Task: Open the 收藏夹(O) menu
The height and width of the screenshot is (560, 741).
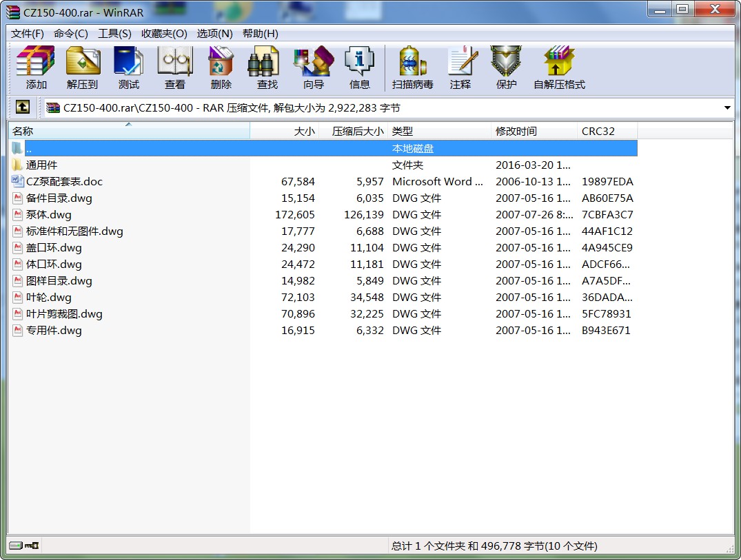Action: 164,34
